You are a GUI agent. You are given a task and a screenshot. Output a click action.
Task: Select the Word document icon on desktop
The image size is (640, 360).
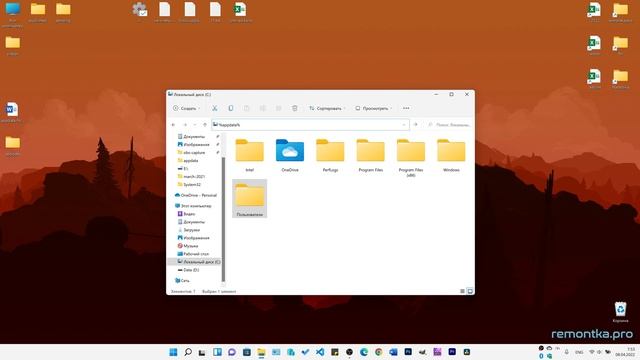coord(12,112)
